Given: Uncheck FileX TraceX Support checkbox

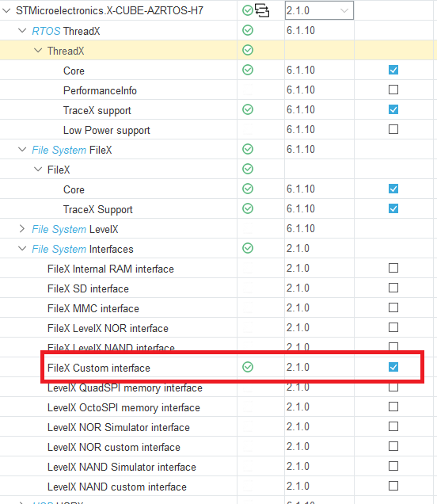Looking at the screenshot, I should point(393,208).
